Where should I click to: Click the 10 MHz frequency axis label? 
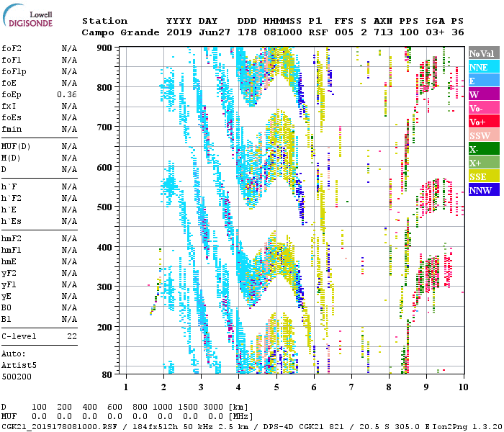pyautogui.click(x=463, y=387)
